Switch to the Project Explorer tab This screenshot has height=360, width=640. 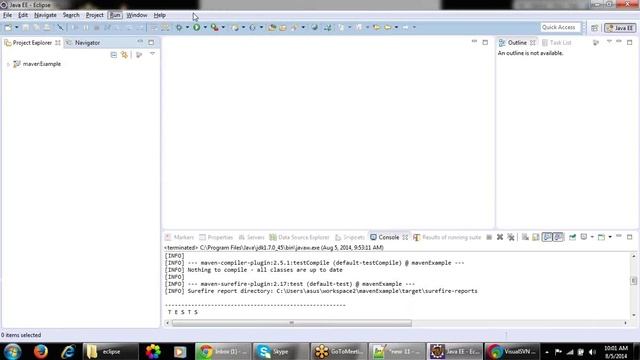[32, 42]
